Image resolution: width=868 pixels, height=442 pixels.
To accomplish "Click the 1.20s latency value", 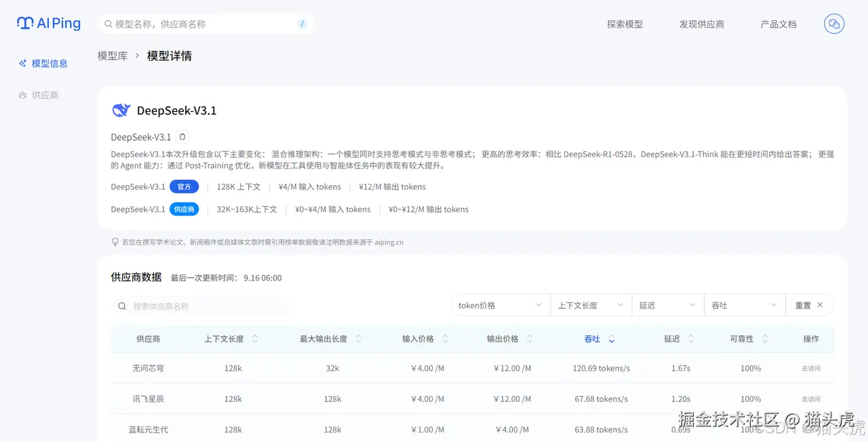I will point(681,399).
